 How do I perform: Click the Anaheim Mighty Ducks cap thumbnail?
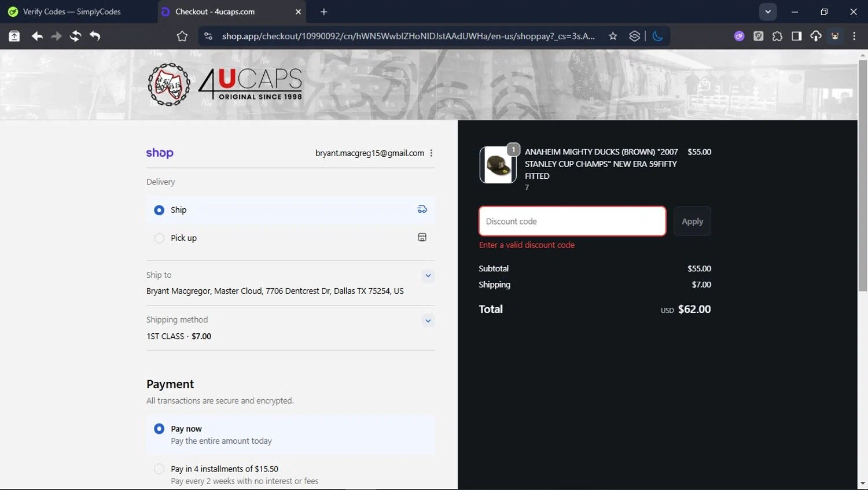498,165
